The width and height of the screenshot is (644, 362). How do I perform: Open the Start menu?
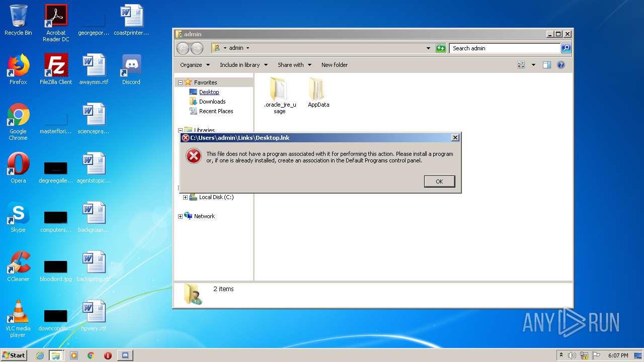point(14,355)
